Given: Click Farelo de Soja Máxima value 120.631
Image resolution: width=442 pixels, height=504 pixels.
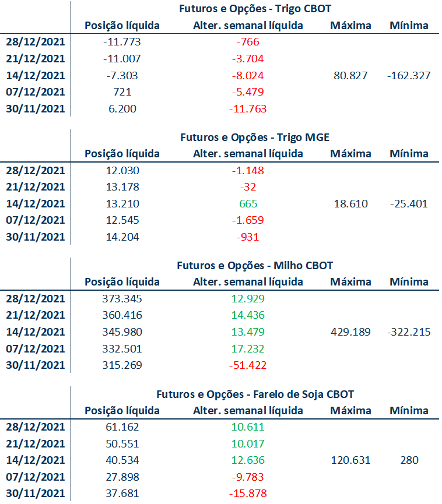Looking at the screenshot, I should (350, 460).
